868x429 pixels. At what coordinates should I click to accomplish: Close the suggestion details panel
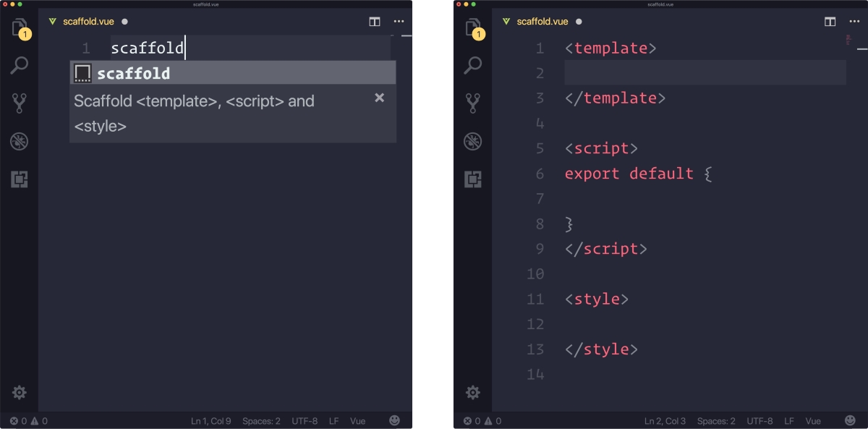pyautogui.click(x=379, y=98)
